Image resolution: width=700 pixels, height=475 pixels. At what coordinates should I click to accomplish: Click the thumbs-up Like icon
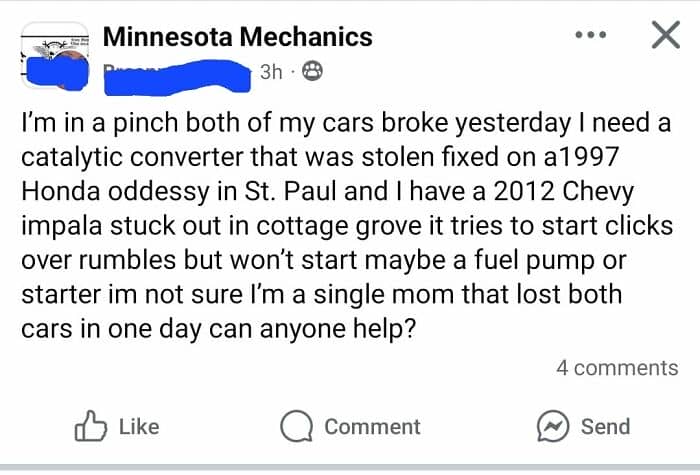tap(90, 427)
